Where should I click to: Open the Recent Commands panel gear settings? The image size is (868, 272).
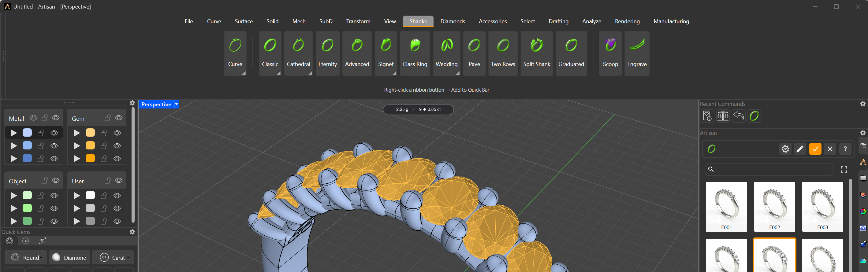[863, 104]
